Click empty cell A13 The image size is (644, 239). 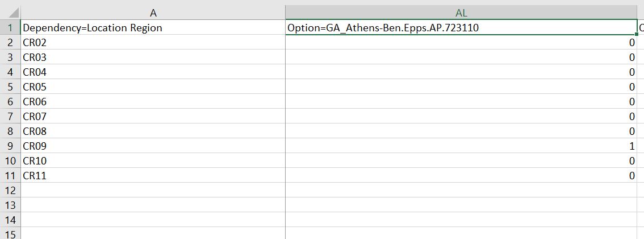[x=153, y=205]
